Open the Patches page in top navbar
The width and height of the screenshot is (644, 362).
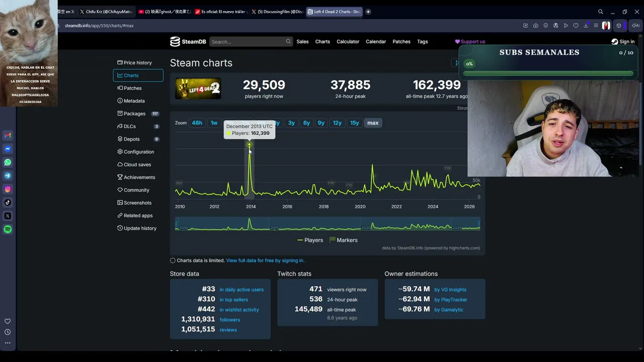pos(401,42)
